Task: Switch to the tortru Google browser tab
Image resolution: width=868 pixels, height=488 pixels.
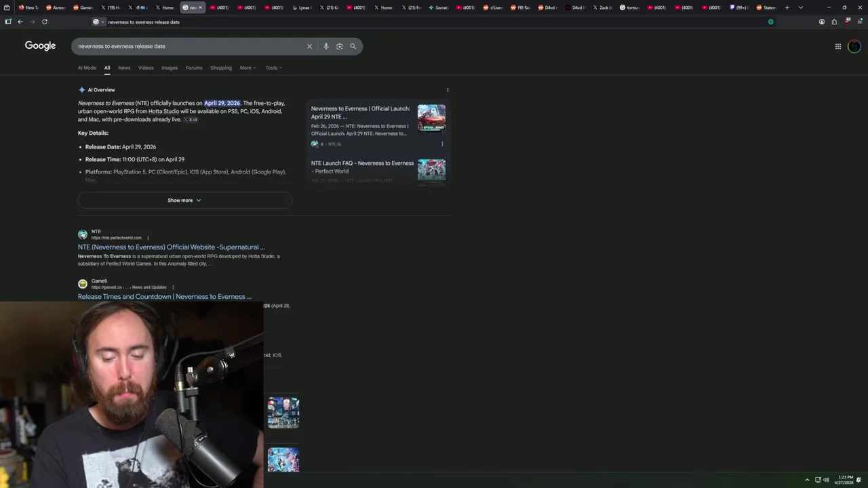Action: (629, 7)
